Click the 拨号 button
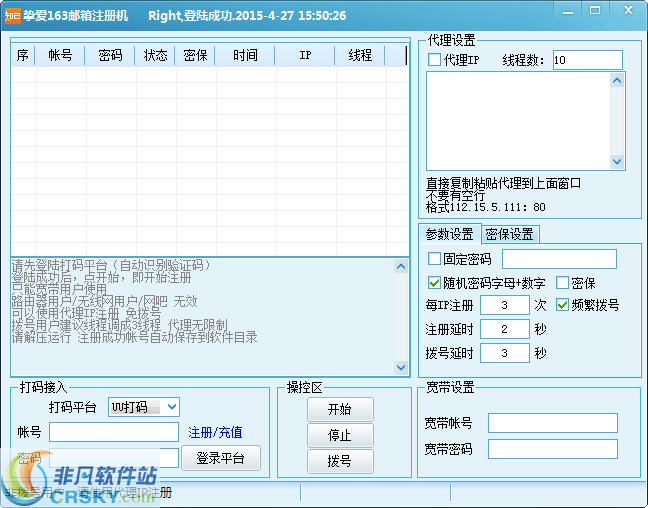 [340, 460]
